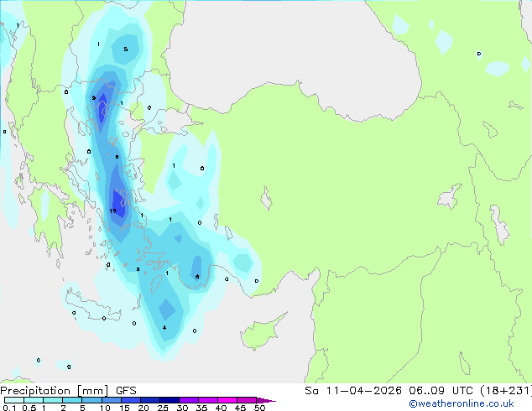
Task: Click the 25–30 mm legend swatch
Action: pyautogui.click(x=169, y=400)
